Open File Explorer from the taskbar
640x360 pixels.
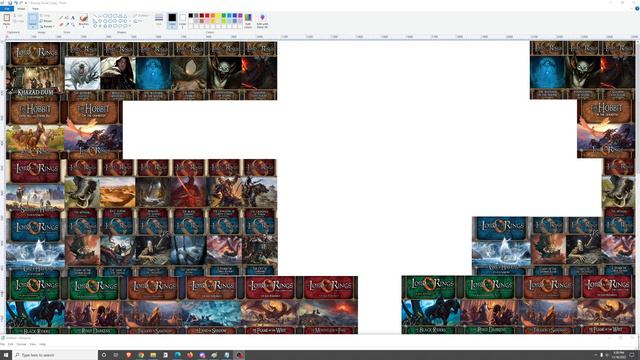click(x=153, y=355)
